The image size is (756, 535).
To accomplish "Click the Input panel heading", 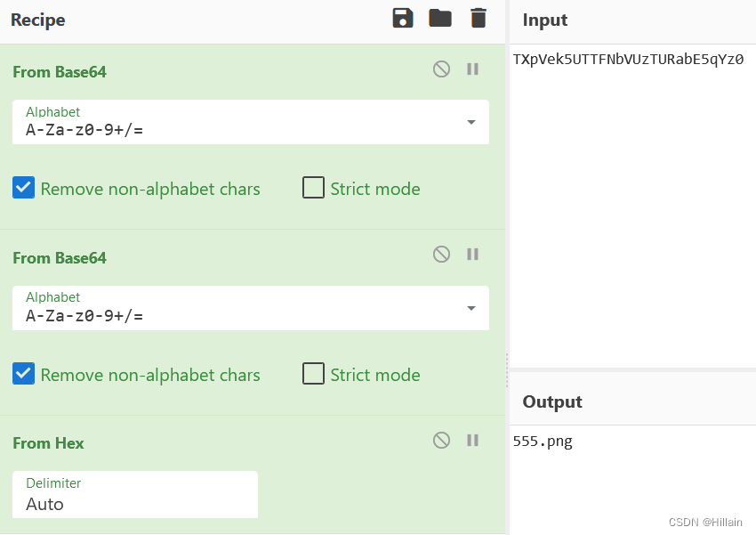I will (545, 20).
